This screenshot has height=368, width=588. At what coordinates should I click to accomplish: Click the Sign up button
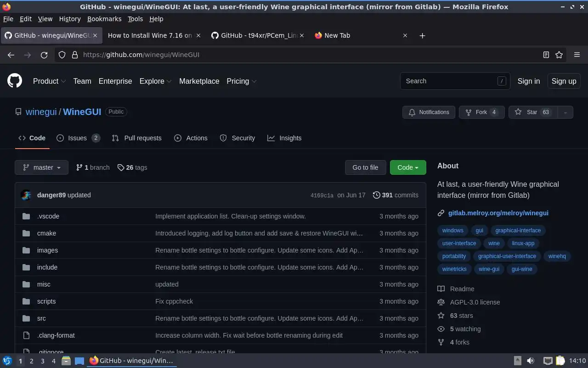pos(564,81)
